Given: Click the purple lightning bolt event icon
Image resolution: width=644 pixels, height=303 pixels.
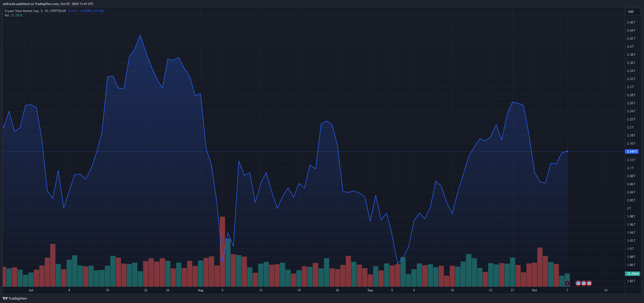Looking at the screenshot, I should (x=567, y=283).
